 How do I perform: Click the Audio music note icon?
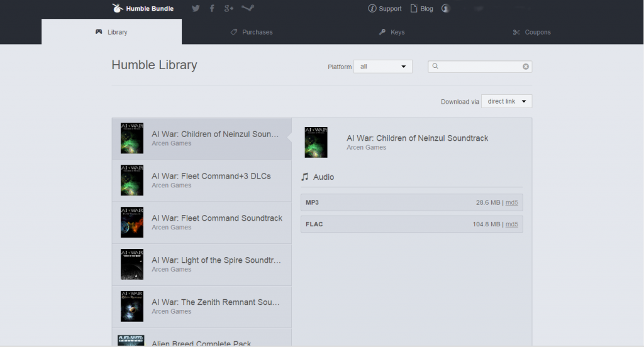tap(305, 177)
